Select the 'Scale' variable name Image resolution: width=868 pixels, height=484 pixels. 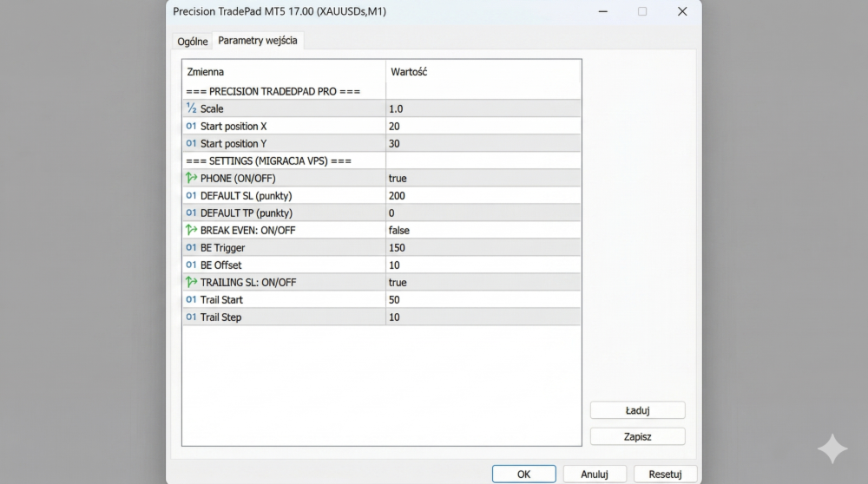click(x=212, y=109)
